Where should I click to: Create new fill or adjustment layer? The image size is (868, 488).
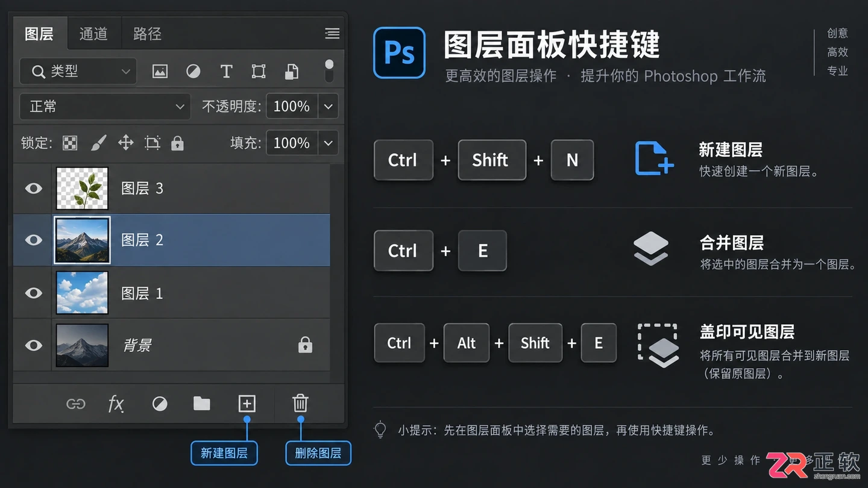[x=160, y=404]
